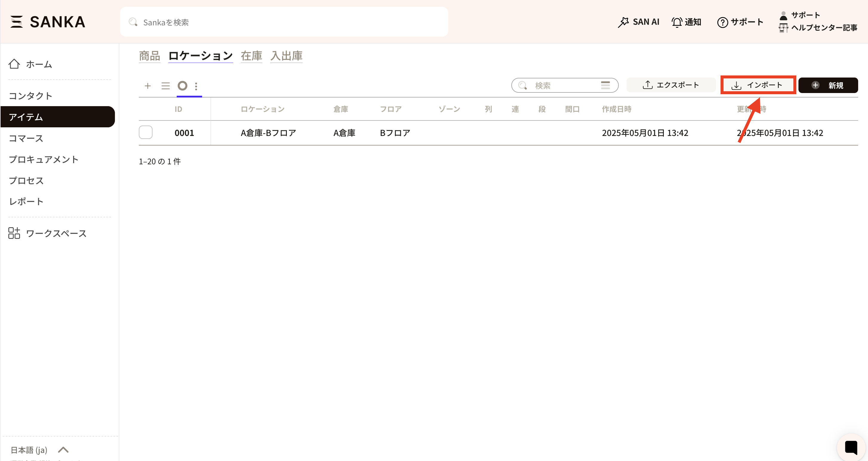The height and width of the screenshot is (461, 868).
Task: Click the plus icon to add a view
Action: pyautogui.click(x=147, y=86)
